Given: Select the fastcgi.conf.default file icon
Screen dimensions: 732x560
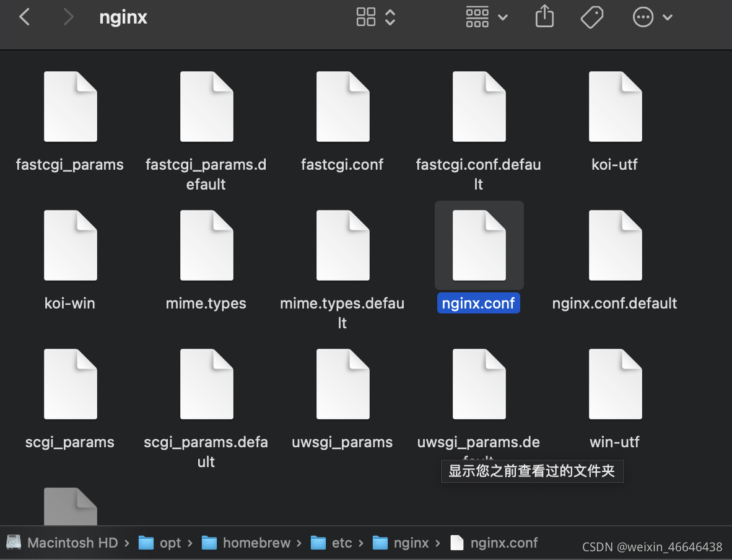Looking at the screenshot, I should pyautogui.click(x=479, y=107).
